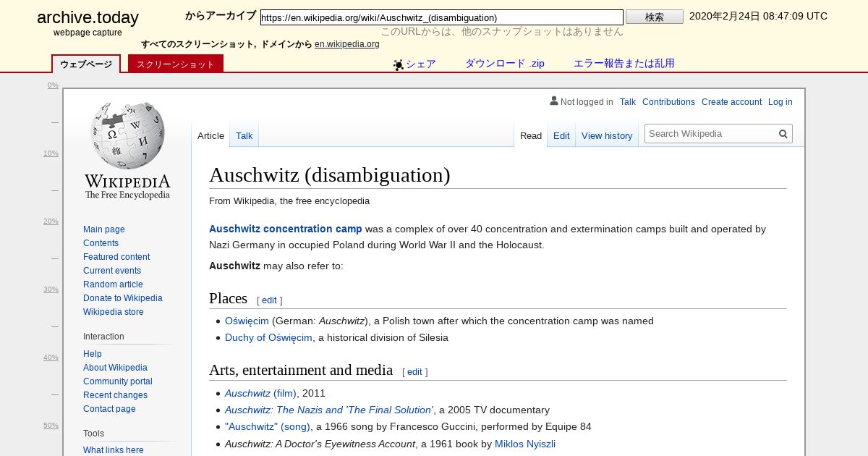
Task: Select the Read tab
Action: coord(531,135)
